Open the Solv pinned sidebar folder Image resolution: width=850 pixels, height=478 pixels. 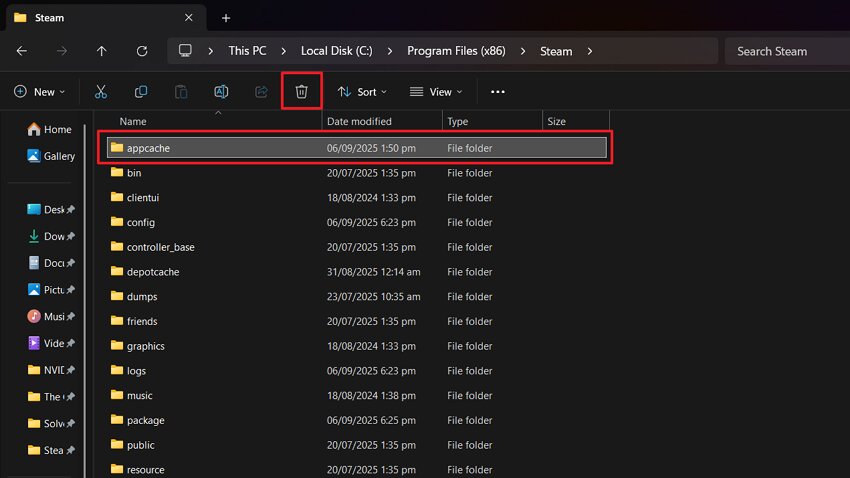pos(51,423)
